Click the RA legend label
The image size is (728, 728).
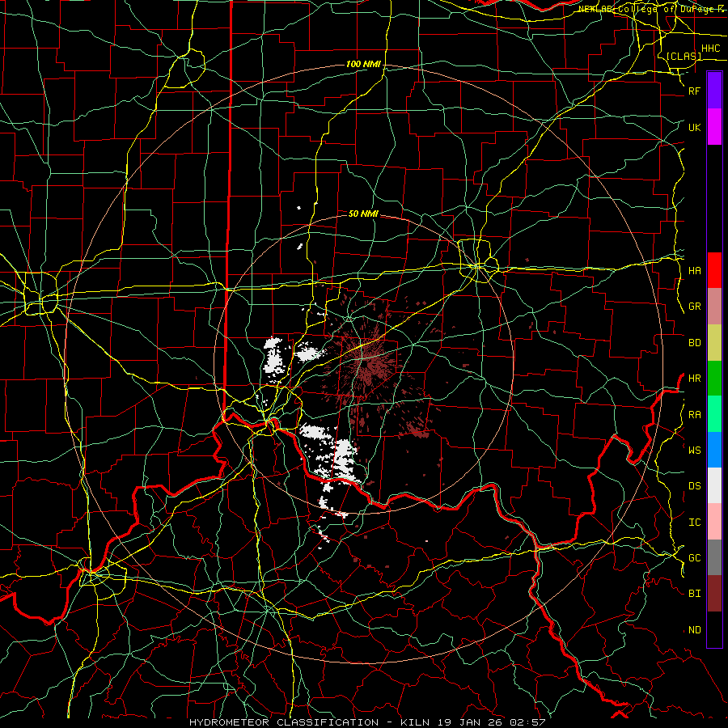[x=694, y=415]
